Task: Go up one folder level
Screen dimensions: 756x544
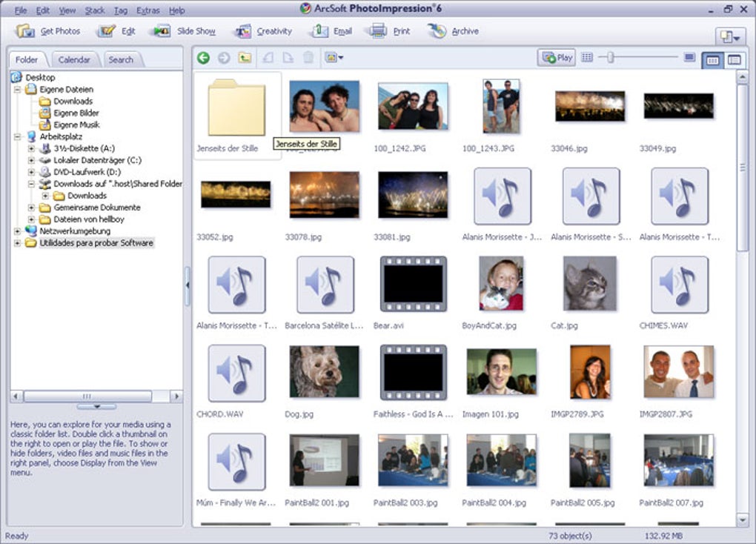Action: pos(245,57)
